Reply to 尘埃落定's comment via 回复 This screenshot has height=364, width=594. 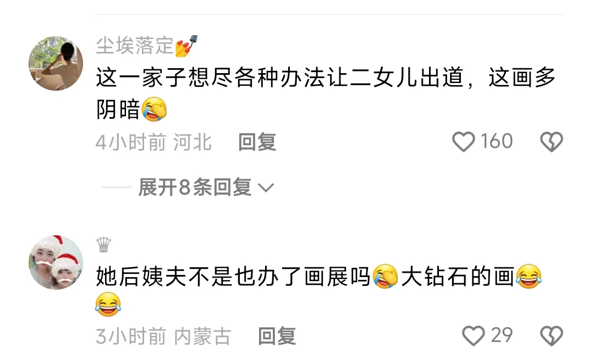pos(257,142)
